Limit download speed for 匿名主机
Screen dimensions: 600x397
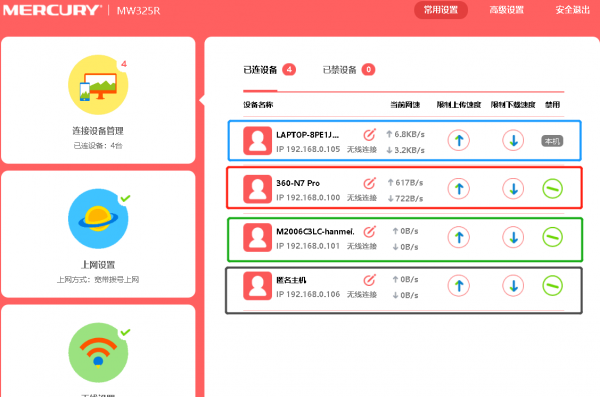[x=513, y=286]
